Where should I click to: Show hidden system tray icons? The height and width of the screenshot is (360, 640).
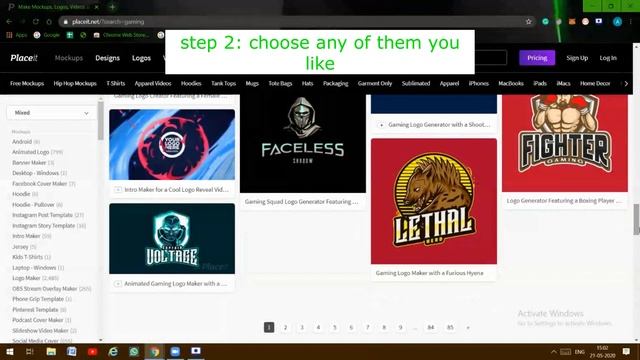[553, 351]
